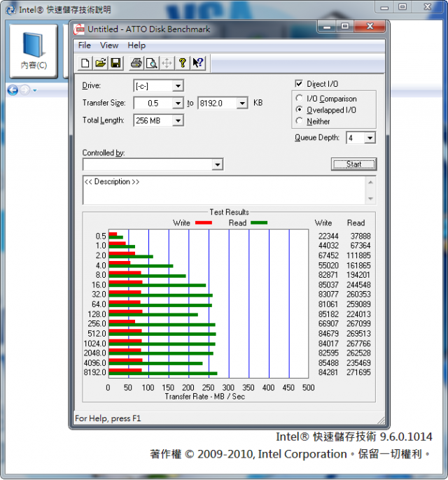
Task: Expand the Transfer Size 0.5 dropdown
Action: [x=178, y=103]
